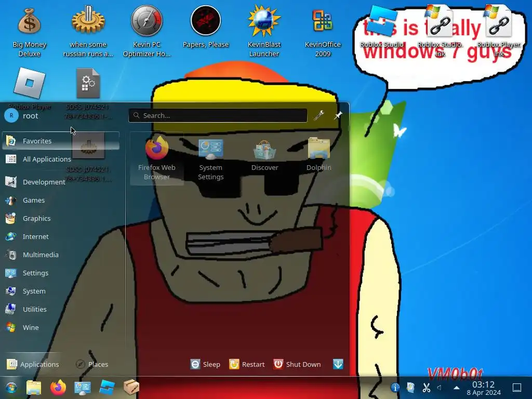
Task: Open the Wine category
Action: (61, 327)
